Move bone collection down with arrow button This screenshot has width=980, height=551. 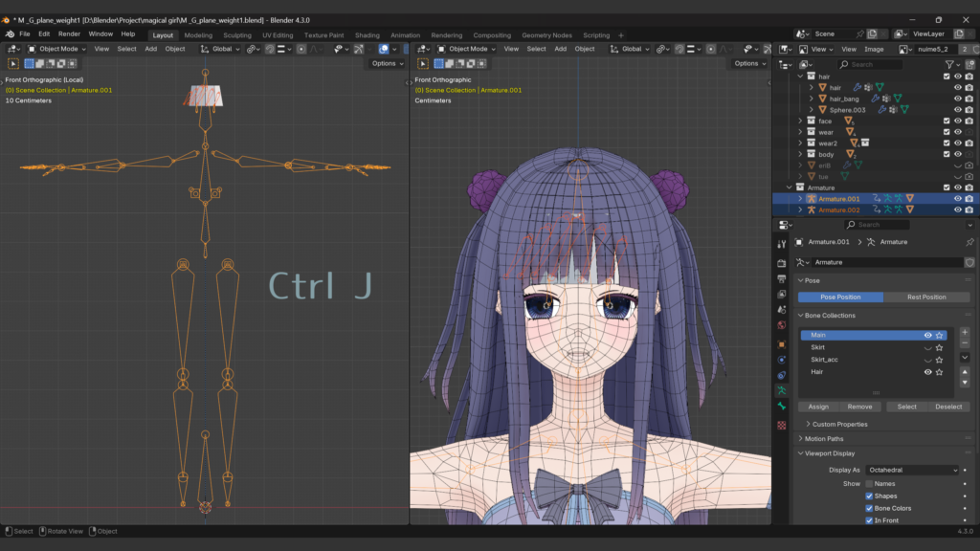coord(965,383)
